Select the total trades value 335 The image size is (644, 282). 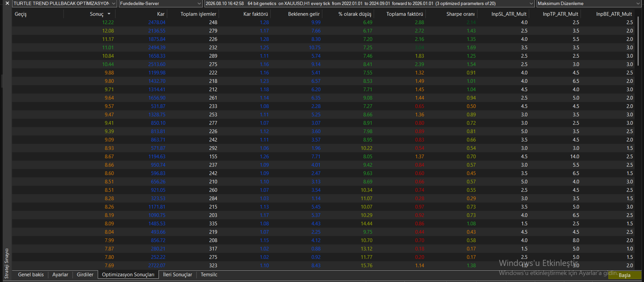[x=213, y=224]
